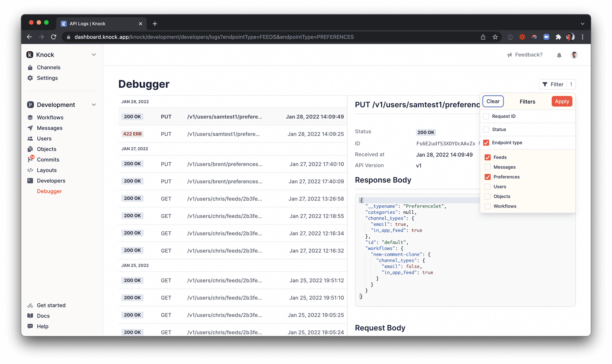The width and height of the screenshot is (612, 364).
Task: Click the Developers terminal icon
Action: pyautogui.click(x=30, y=181)
